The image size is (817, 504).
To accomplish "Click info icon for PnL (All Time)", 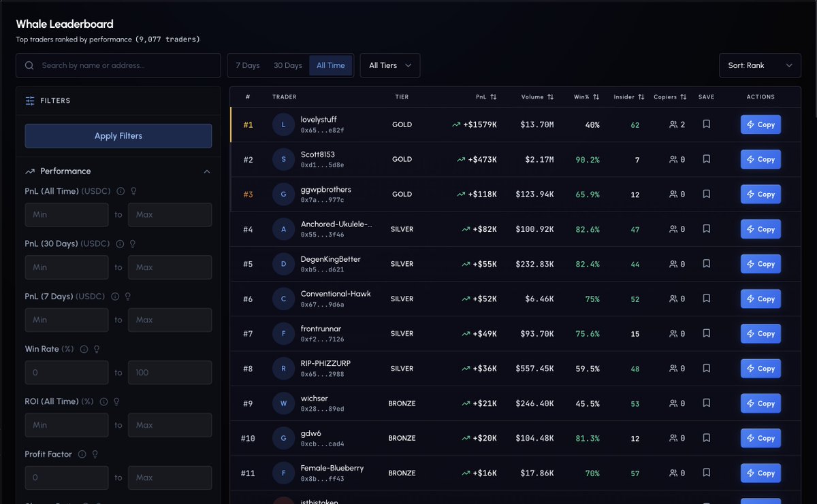I will pyautogui.click(x=121, y=191).
